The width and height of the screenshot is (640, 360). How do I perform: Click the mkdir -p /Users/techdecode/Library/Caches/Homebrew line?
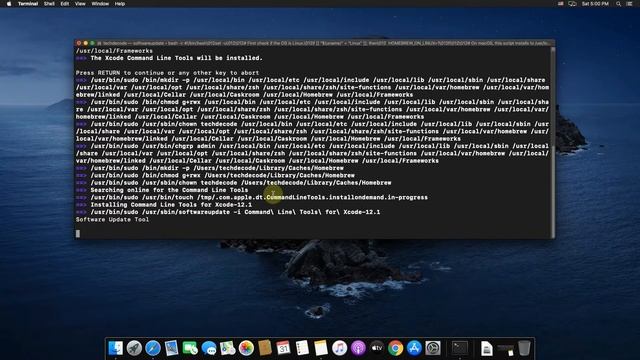tap(217, 168)
